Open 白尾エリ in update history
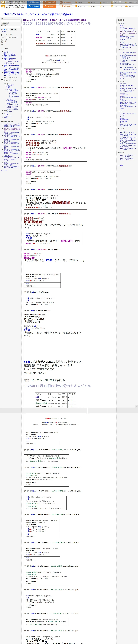The image size is (138, 644). (123, 26)
